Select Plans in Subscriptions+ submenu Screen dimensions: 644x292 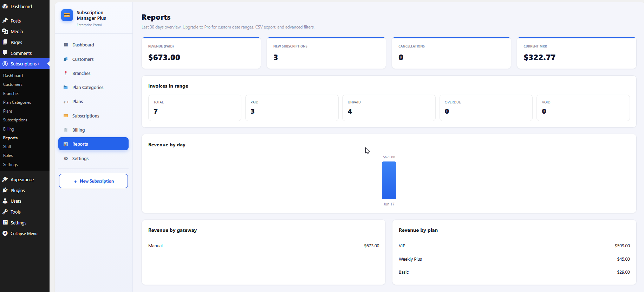coord(8,111)
